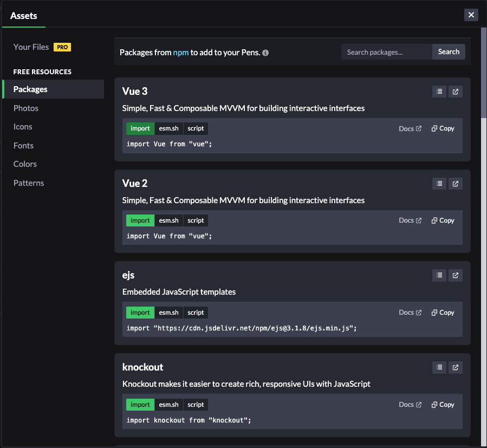Select script tab for ejs
The height and width of the screenshot is (448, 487).
point(196,313)
